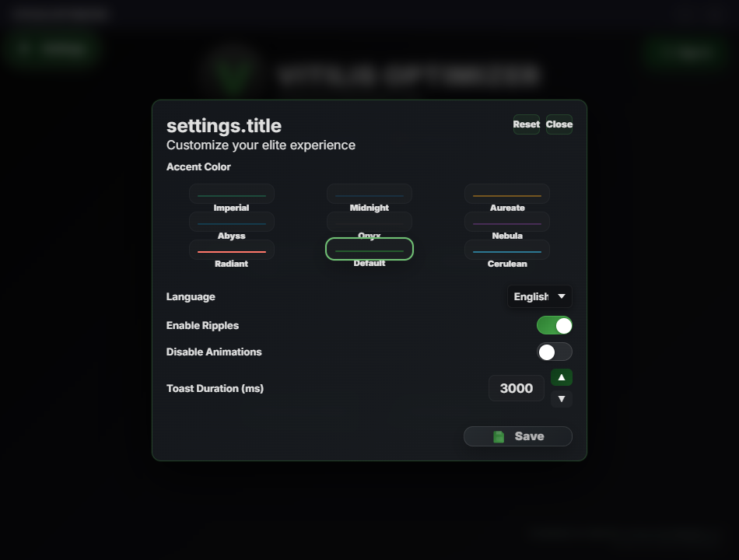This screenshot has width=739, height=560.
Task: Apply the Nebula accent color
Action: point(506,222)
